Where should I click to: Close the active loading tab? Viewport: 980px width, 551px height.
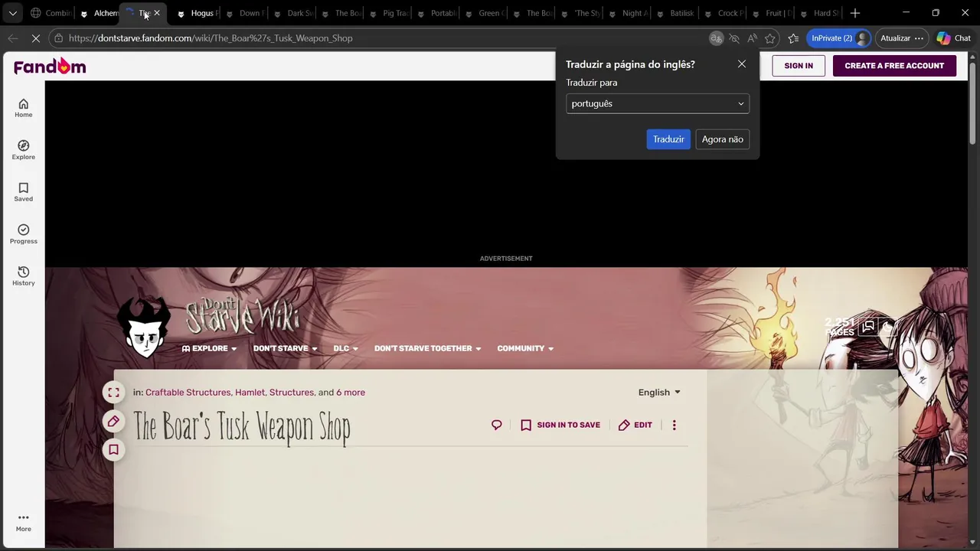click(x=157, y=13)
